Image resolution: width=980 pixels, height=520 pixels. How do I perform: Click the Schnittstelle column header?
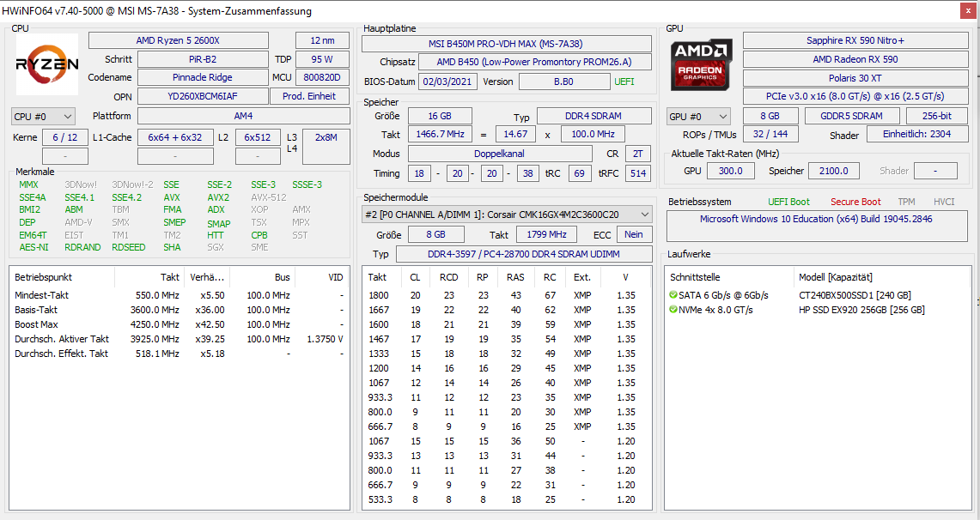(728, 277)
